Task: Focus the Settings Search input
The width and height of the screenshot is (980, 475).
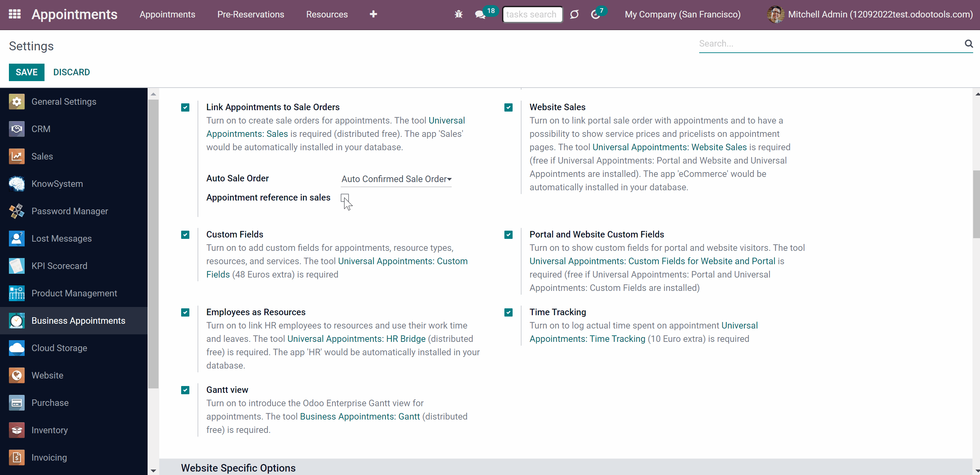Action: (x=831, y=44)
